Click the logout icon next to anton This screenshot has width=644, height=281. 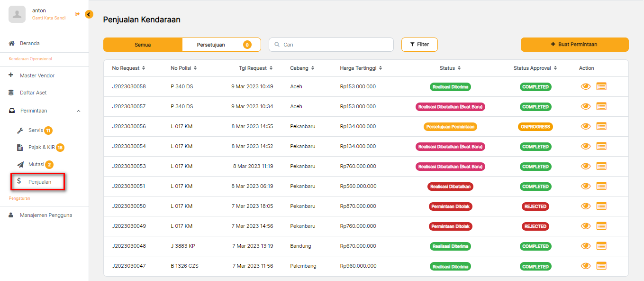click(x=77, y=14)
